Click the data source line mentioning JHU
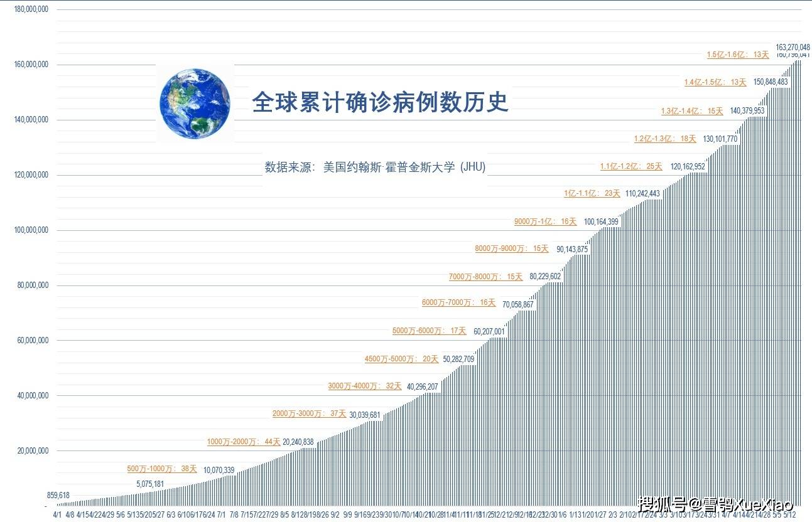This screenshot has width=812, height=522. pyautogui.click(x=376, y=168)
